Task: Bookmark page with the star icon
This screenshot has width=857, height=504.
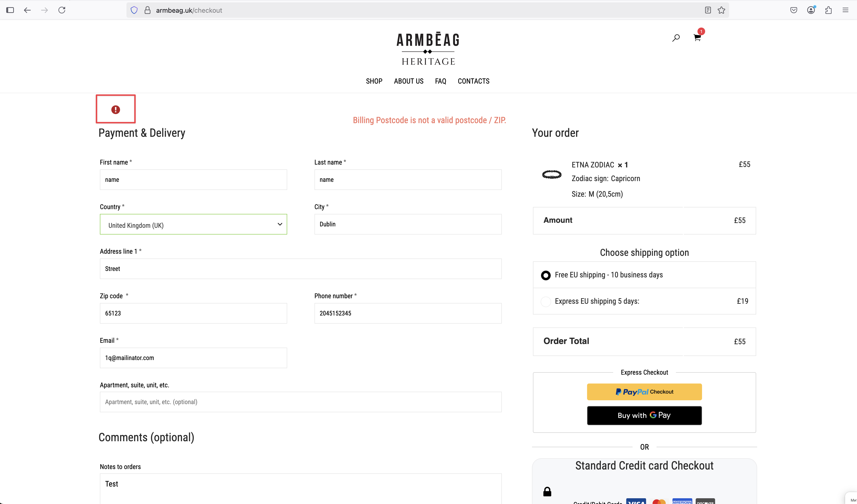Action: [721, 10]
